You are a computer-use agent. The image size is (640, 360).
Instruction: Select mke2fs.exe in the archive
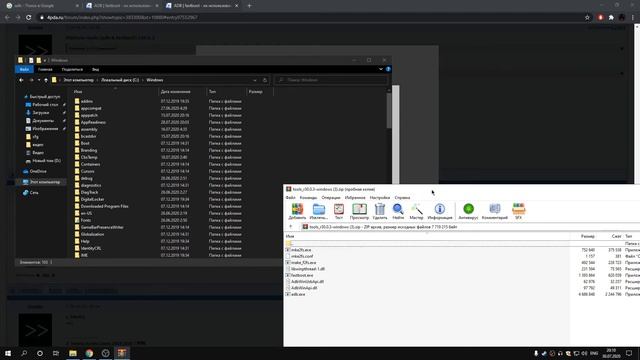pyautogui.click(x=301, y=250)
